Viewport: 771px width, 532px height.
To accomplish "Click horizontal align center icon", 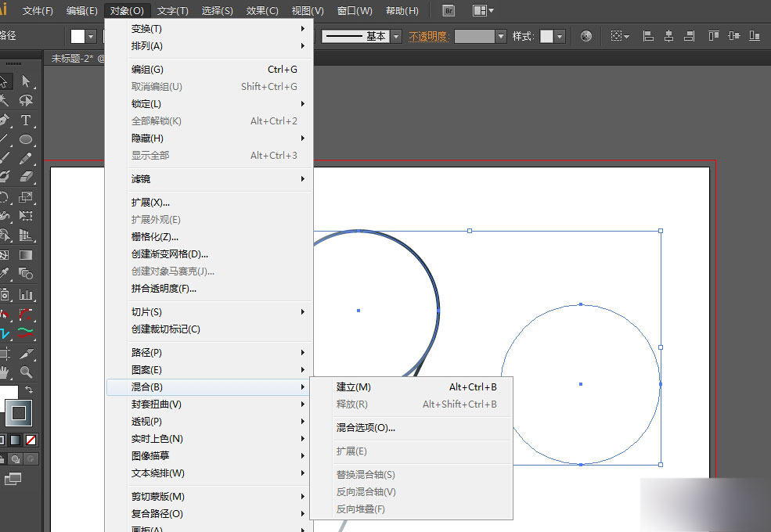I will pyautogui.click(x=668, y=36).
